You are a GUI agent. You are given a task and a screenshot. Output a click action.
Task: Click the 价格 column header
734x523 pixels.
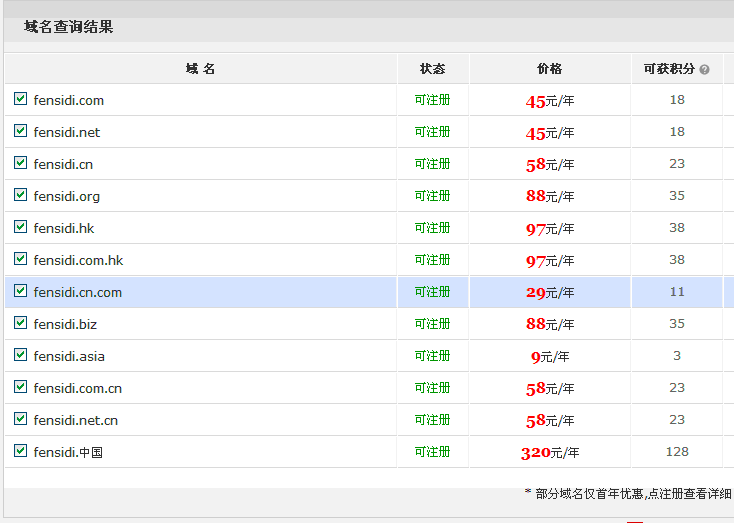click(549, 69)
